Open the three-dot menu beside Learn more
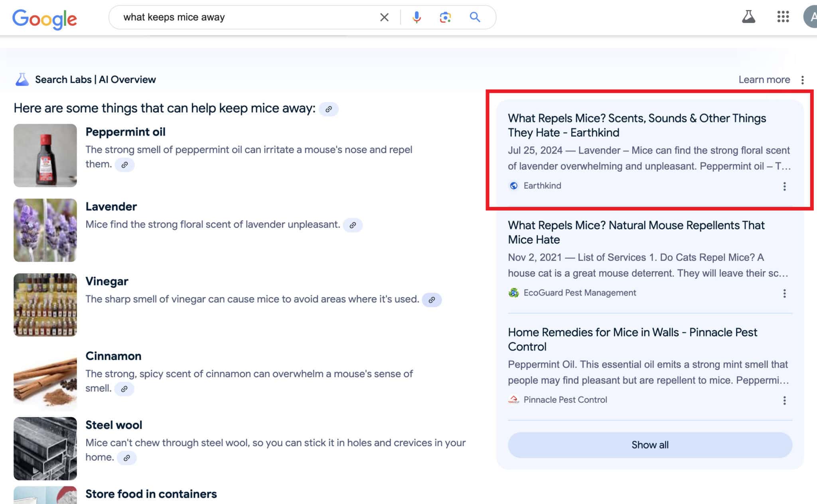Image resolution: width=817 pixels, height=504 pixels. [x=803, y=80]
